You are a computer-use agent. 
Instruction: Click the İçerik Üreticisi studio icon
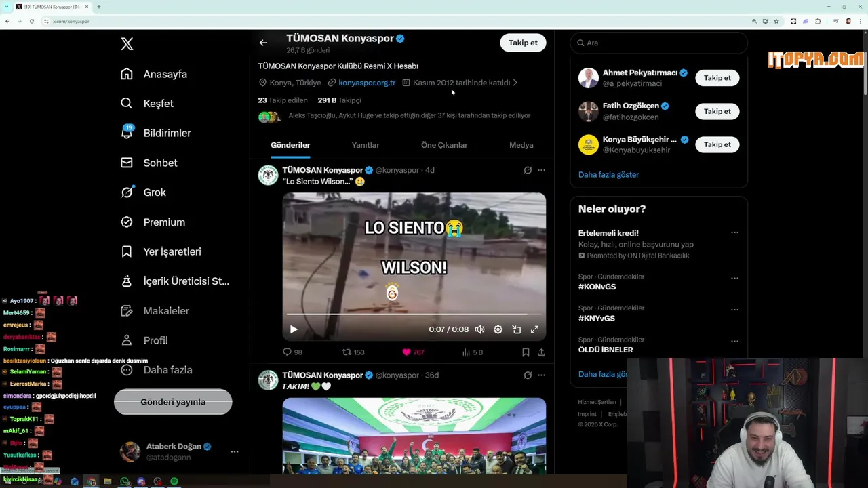coord(127,281)
